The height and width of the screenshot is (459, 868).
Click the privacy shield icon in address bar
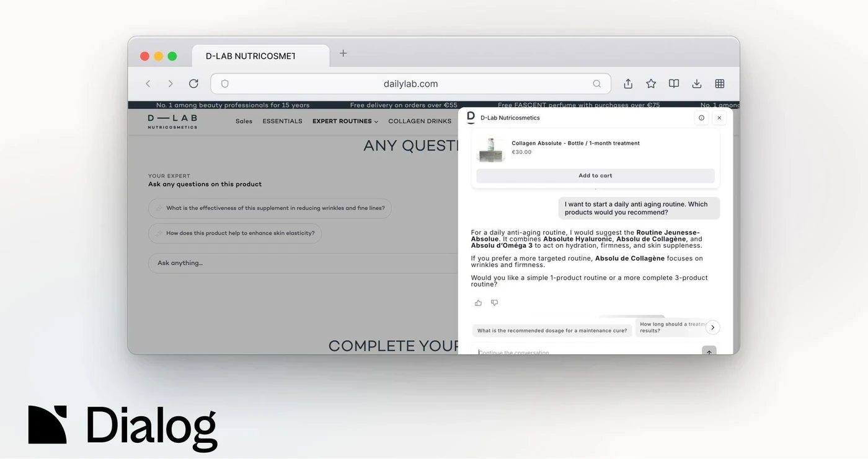pyautogui.click(x=225, y=84)
